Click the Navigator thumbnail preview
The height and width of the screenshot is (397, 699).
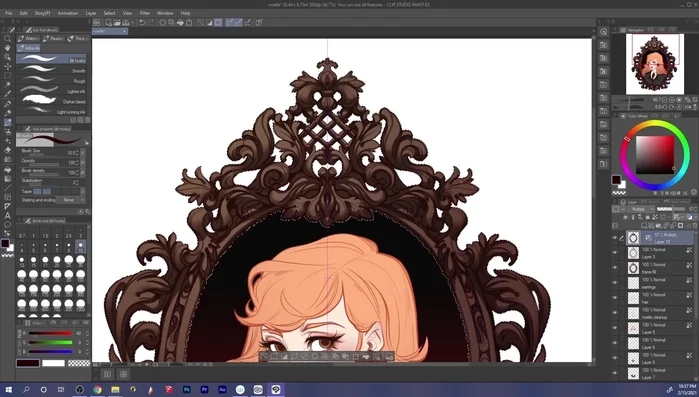click(654, 64)
